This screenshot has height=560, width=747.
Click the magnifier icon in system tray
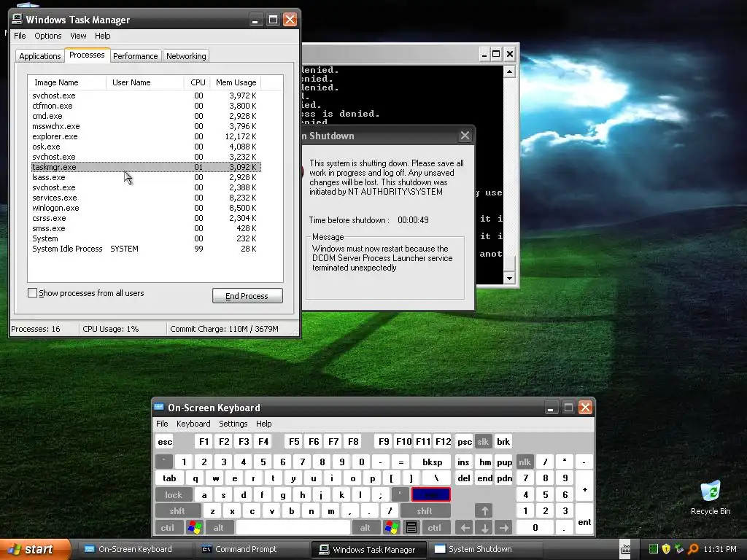pyautogui.click(x=693, y=549)
